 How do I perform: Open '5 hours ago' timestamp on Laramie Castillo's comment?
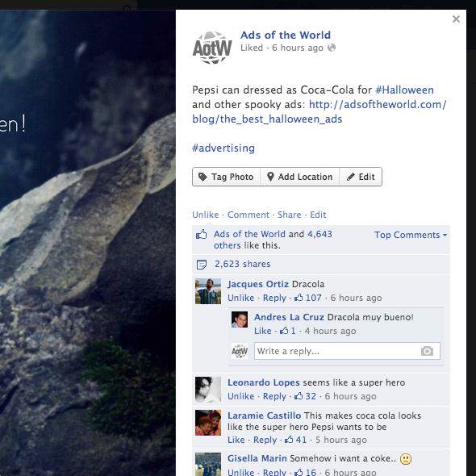click(x=341, y=440)
